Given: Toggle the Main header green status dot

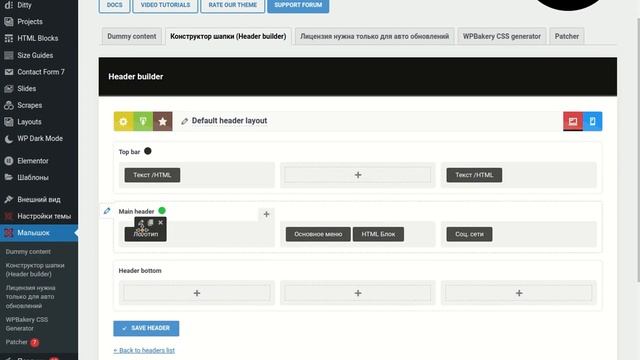Looking at the screenshot, I should [x=162, y=211].
